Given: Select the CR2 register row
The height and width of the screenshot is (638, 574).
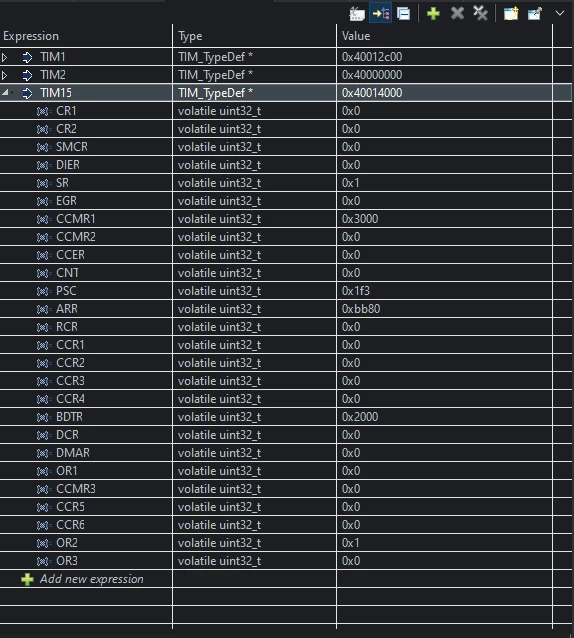Looking at the screenshot, I should 286,129.
